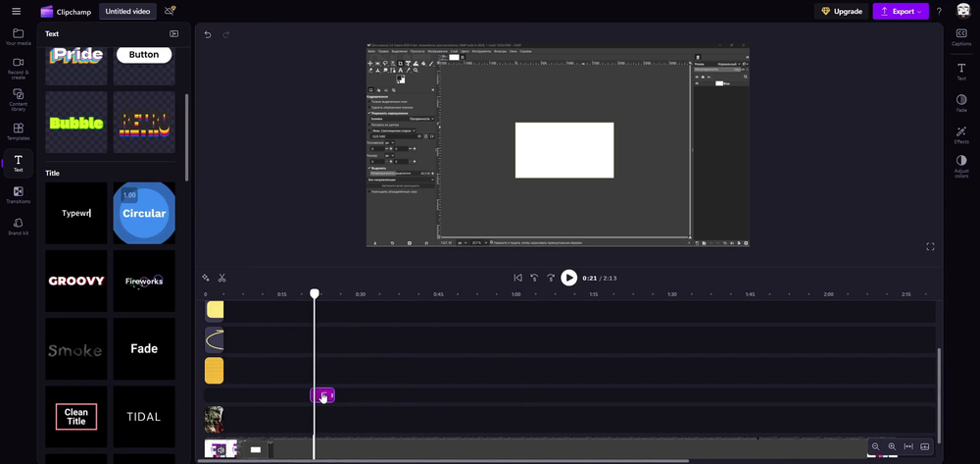Viewport: 980px width, 464px height.
Task: Choose the Fade title style
Action: pyautogui.click(x=144, y=349)
